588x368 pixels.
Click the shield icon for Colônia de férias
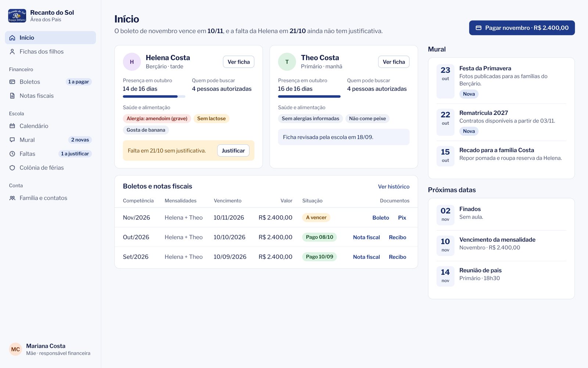tap(12, 168)
